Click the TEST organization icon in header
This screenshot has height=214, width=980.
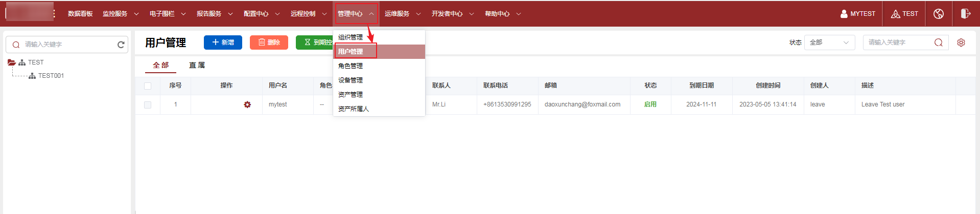(x=896, y=14)
